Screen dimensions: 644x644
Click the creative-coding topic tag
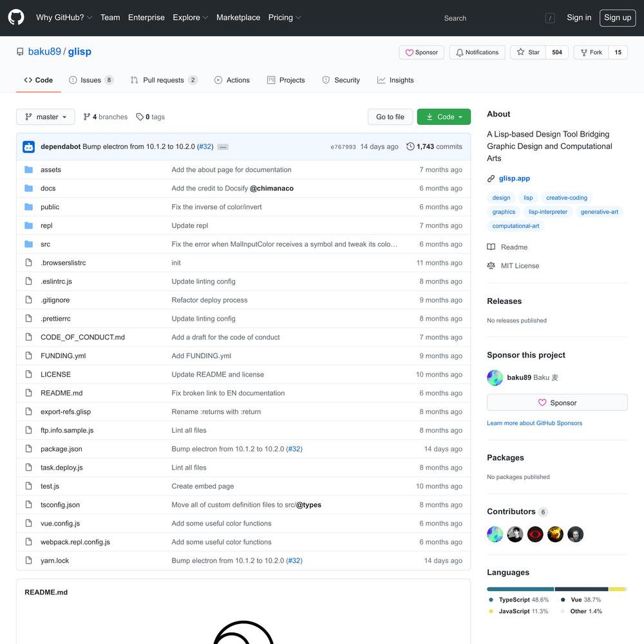point(567,198)
